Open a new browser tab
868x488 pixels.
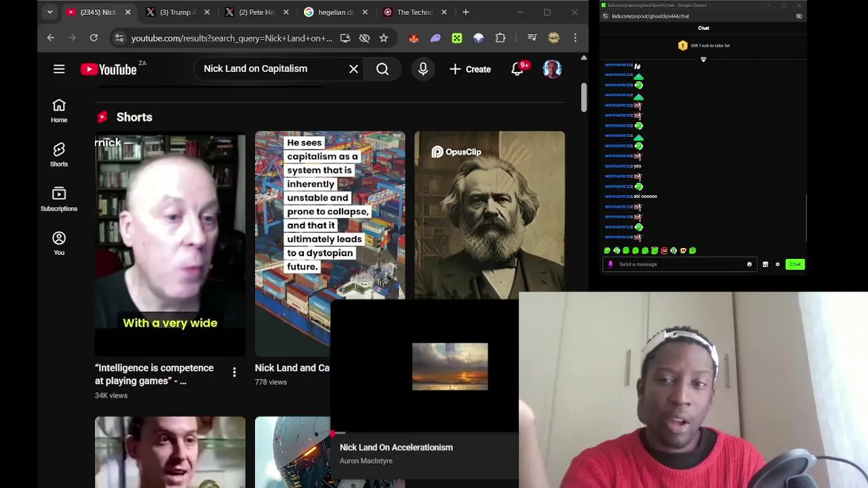point(466,12)
